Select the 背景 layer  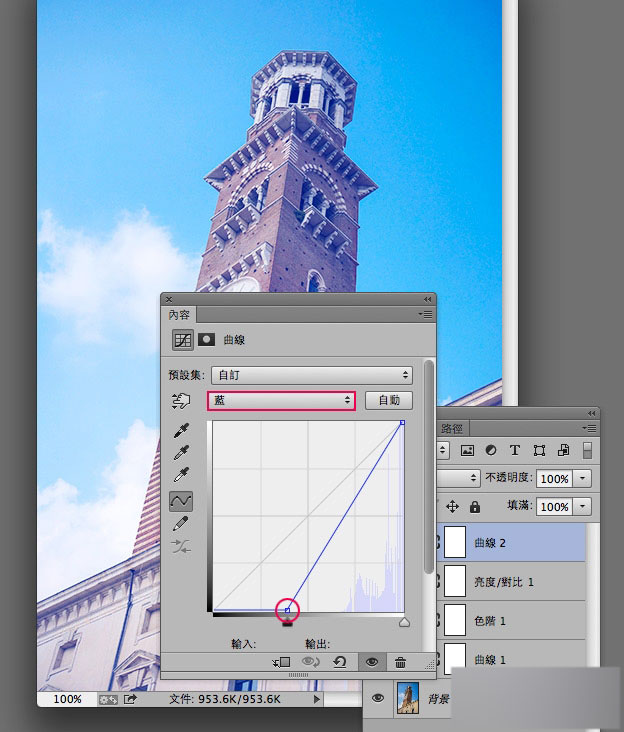(439, 699)
